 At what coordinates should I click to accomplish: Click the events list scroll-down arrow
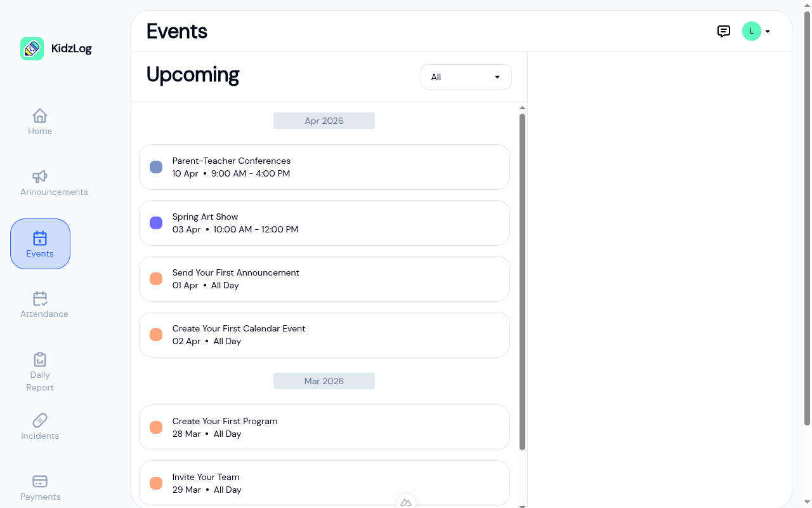coord(523,505)
